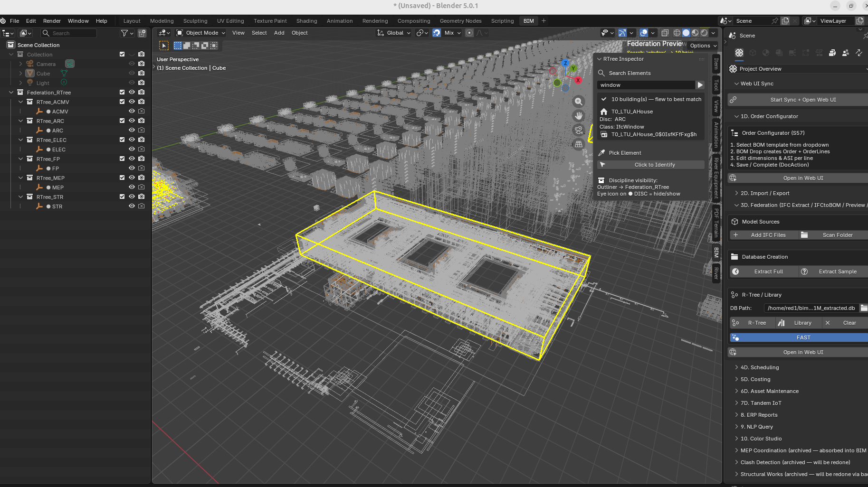
Task: Open the BIM project overview properties tab
Action: point(739,53)
